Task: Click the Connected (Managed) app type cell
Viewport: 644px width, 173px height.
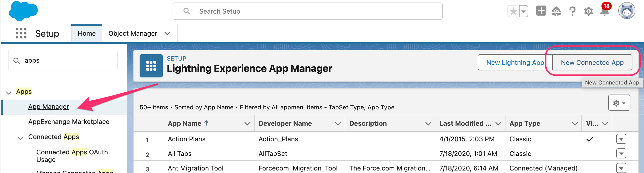Action: 543,168
